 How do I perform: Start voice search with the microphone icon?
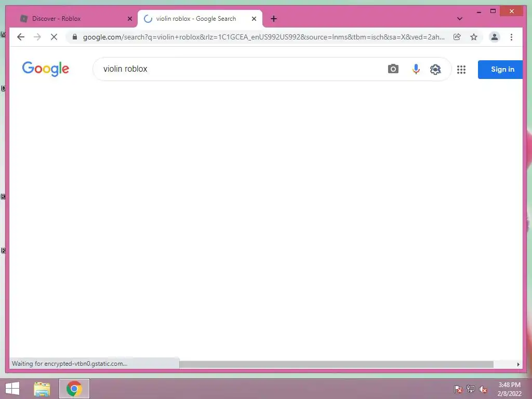416,69
